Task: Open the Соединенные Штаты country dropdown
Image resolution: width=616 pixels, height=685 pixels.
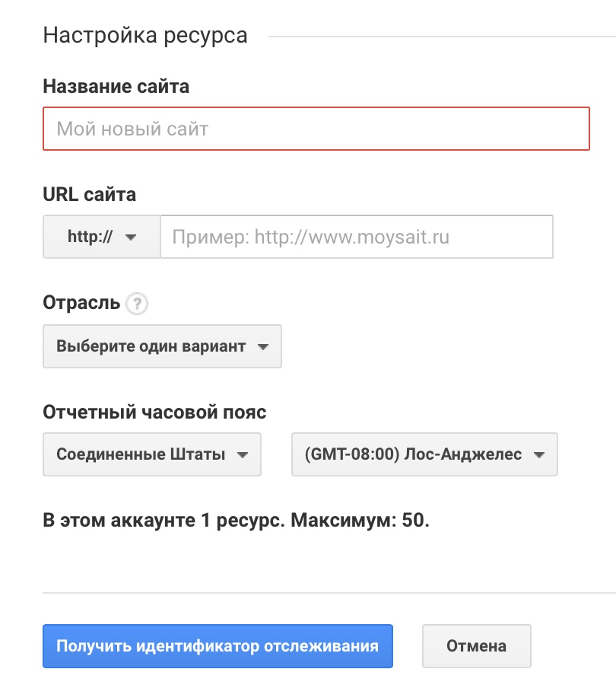Action: 151,454
